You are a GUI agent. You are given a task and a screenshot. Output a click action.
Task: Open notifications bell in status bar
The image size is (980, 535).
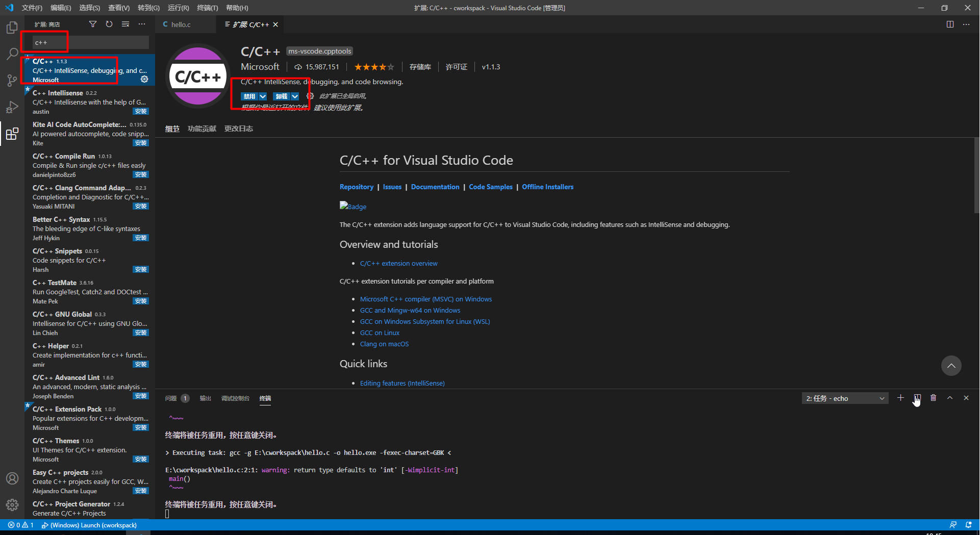969,525
